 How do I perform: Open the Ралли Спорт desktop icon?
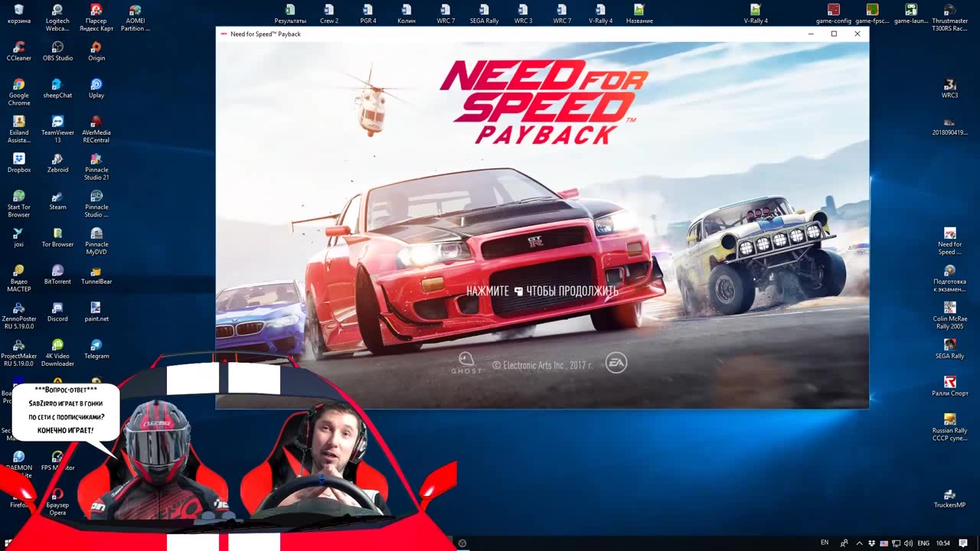(950, 387)
